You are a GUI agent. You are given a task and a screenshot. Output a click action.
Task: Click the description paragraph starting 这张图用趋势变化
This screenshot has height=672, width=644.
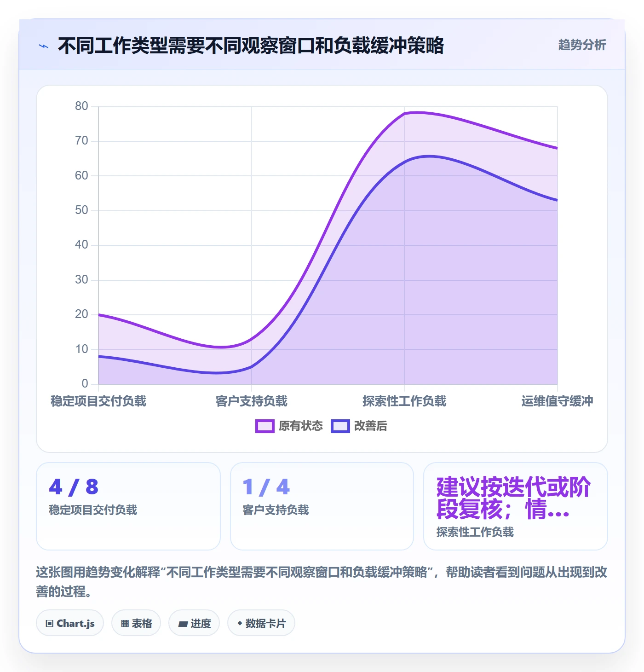click(322, 582)
